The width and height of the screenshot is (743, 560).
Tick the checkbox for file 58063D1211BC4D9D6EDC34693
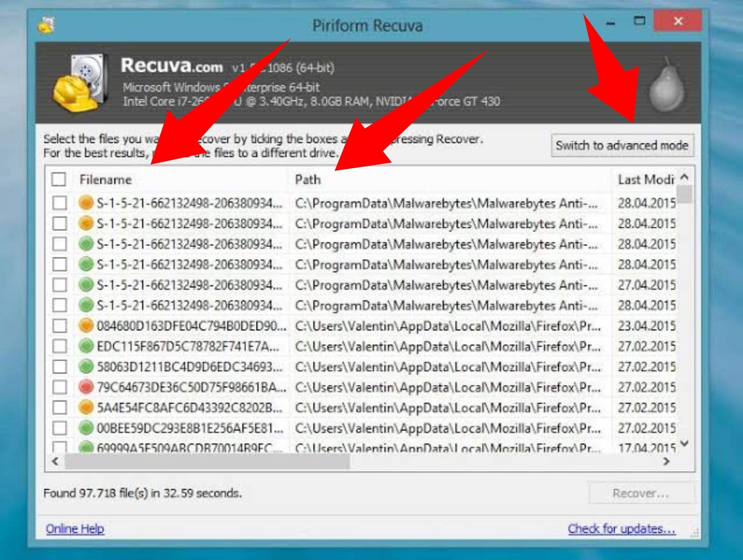[60, 367]
